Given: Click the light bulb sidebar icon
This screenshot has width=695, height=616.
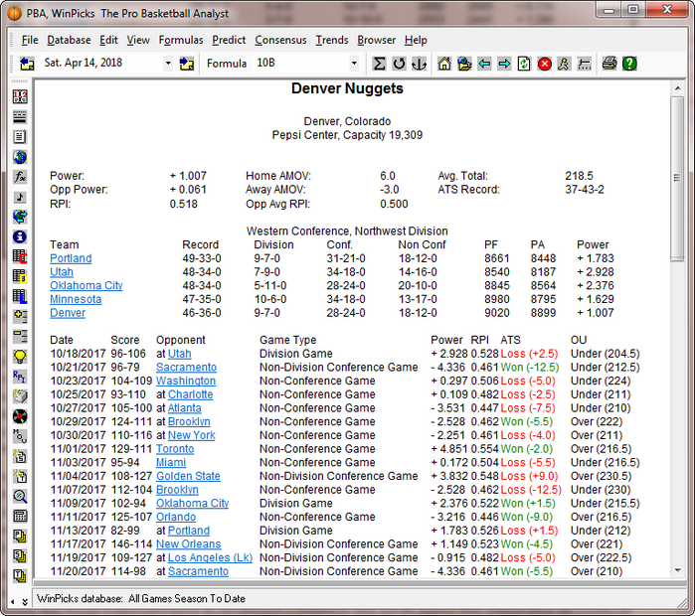Looking at the screenshot, I should pos(20,357).
